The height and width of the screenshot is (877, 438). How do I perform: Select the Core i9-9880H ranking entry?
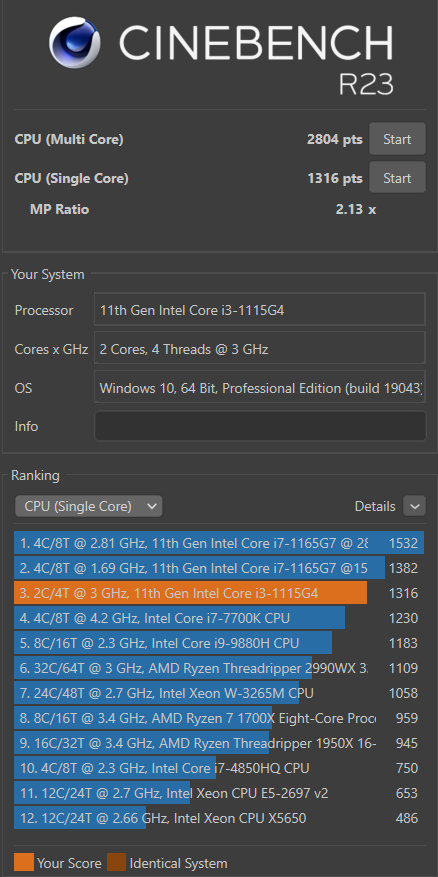(219, 643)
